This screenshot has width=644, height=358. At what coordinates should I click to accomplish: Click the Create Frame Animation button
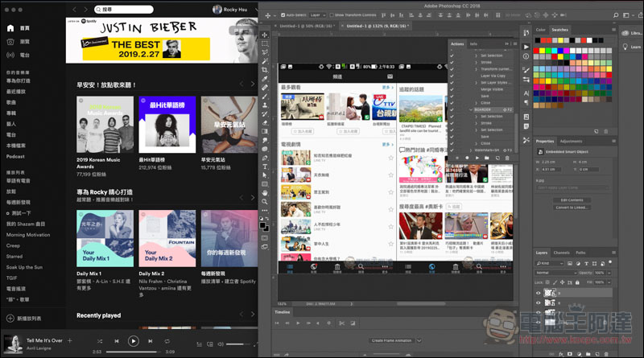(391, 340)
